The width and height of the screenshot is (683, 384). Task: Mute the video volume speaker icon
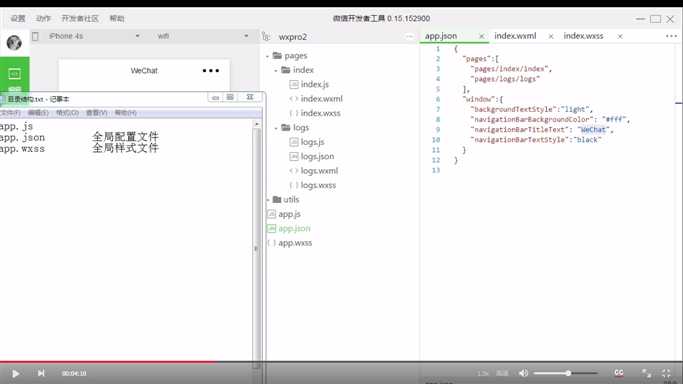[524, 373]
